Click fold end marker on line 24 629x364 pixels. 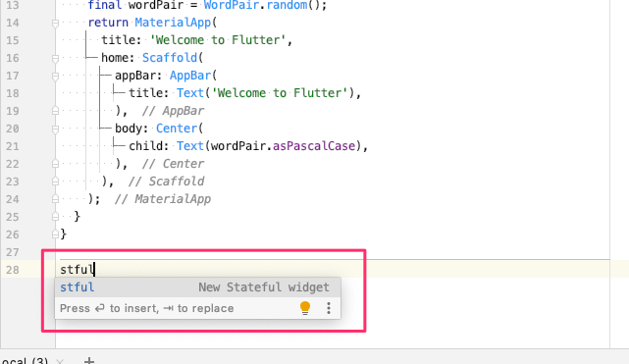(x=55, y=199)
